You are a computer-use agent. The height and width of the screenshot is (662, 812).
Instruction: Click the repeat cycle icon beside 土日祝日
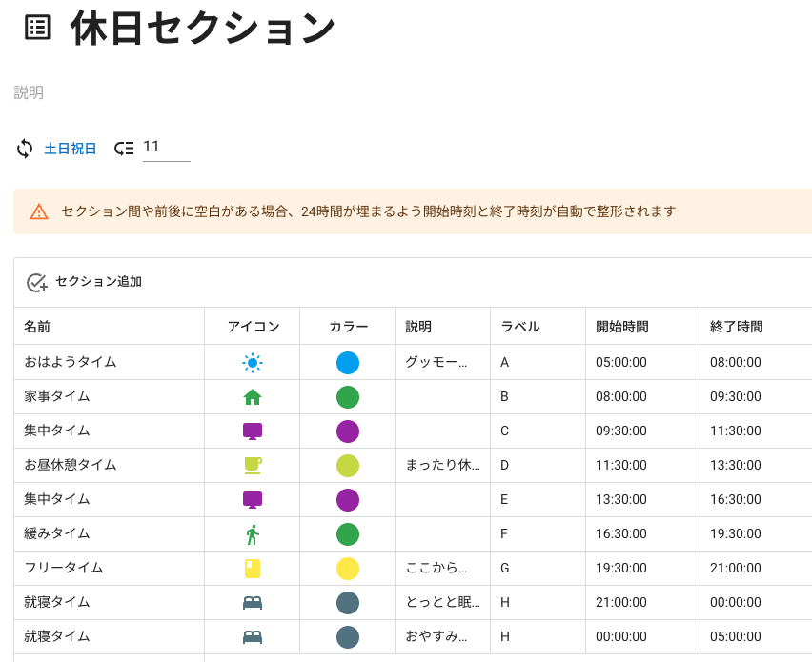25,149
